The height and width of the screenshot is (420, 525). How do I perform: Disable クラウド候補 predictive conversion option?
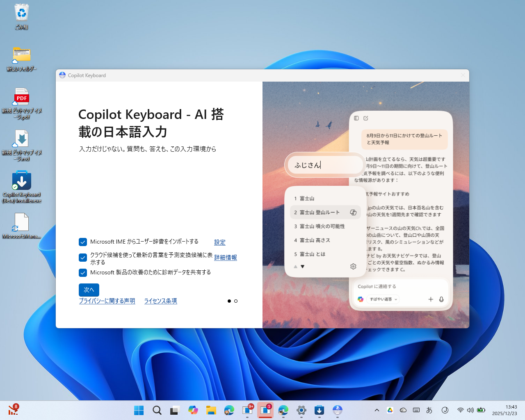(83, 258)
